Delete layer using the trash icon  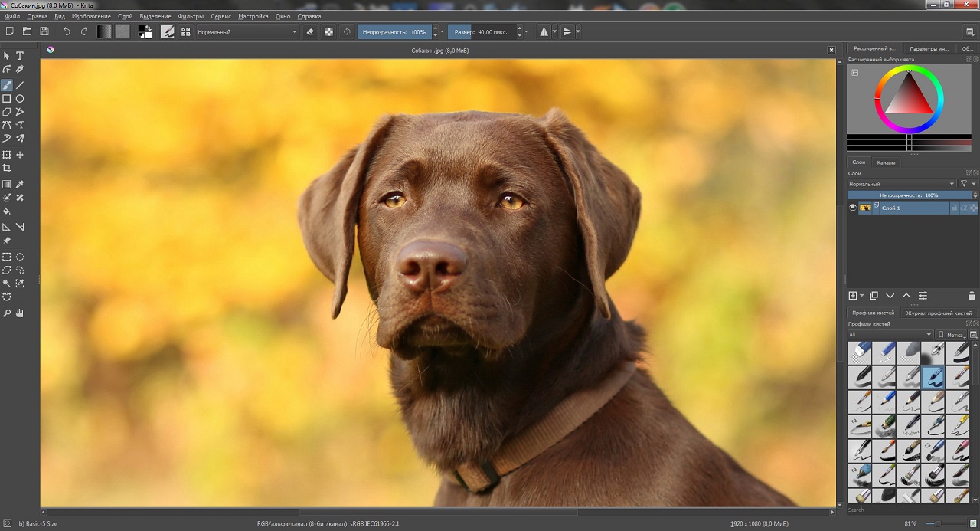coord(972,296)
